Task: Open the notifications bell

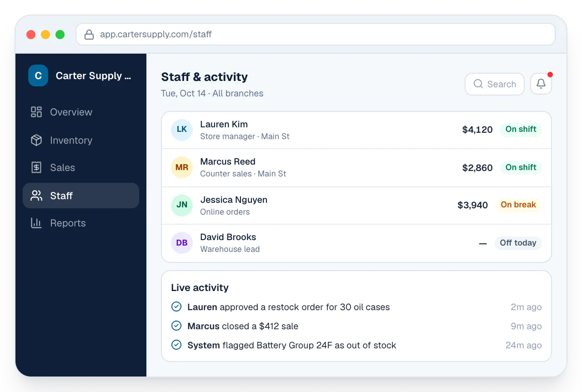Action: 541,84
